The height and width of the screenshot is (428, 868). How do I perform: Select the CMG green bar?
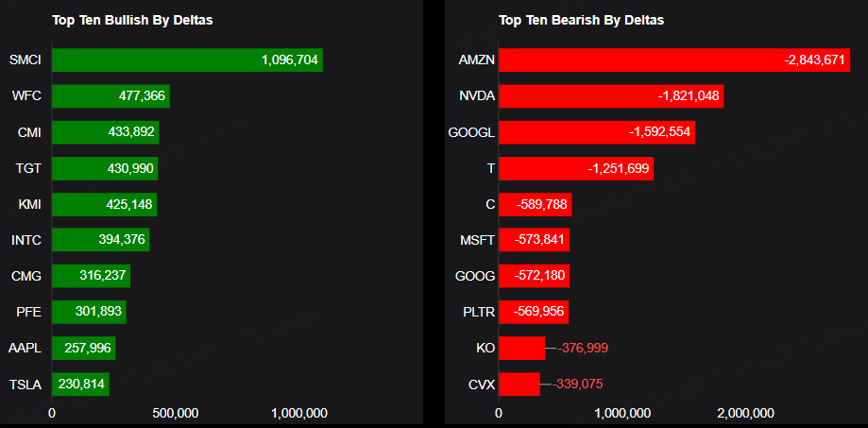tap(92, 275)
